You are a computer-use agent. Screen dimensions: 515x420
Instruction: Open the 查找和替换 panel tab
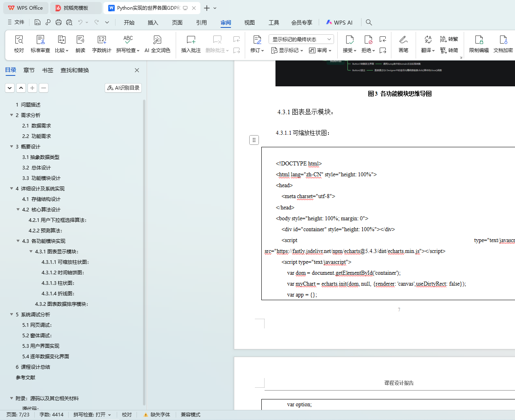[75, 70]
